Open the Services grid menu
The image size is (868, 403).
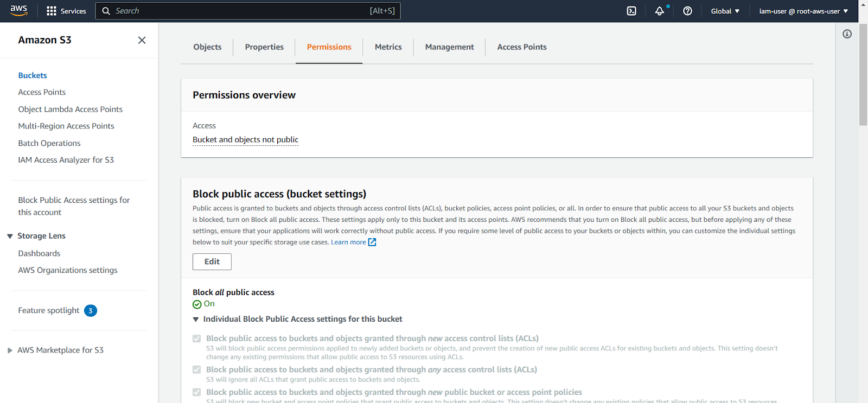pos(66,11)
